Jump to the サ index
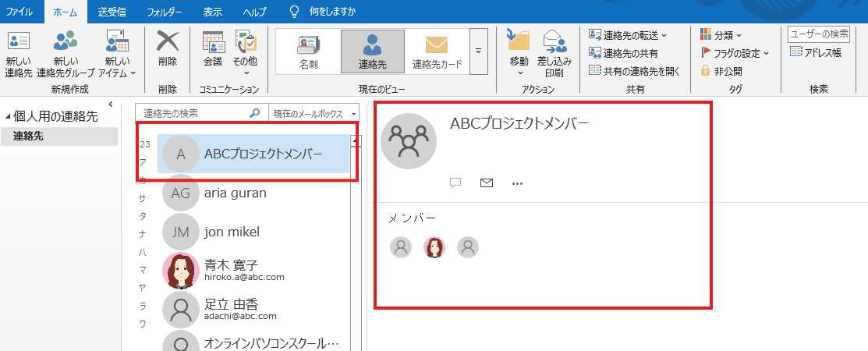The height and width of the screenshot is (351, 868). [x=143, y=198]
